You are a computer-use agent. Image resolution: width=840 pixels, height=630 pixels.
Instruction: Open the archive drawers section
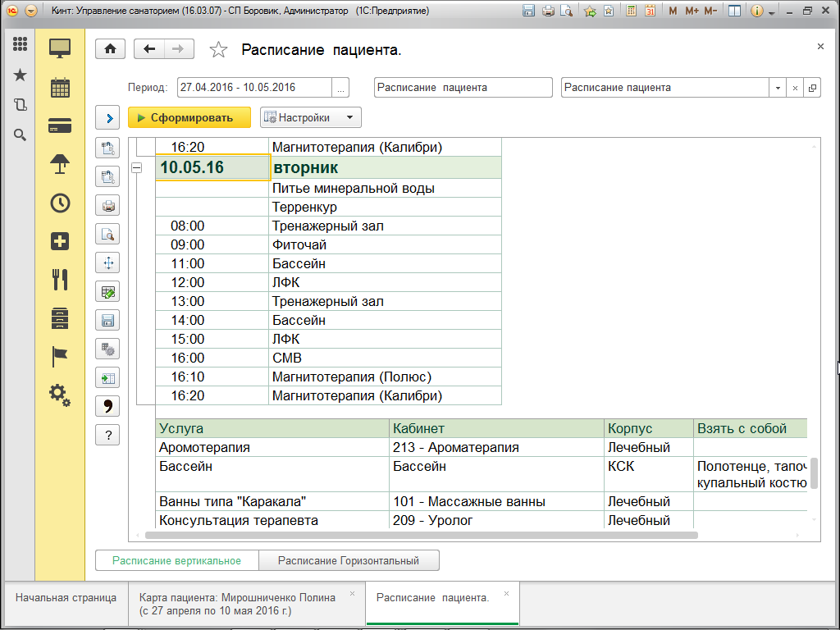(60, 318)
